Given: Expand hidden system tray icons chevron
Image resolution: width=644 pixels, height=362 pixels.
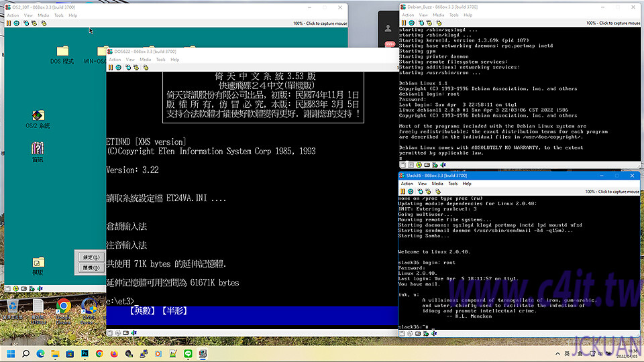Looking at the screenshot, I should click(557, 354).
